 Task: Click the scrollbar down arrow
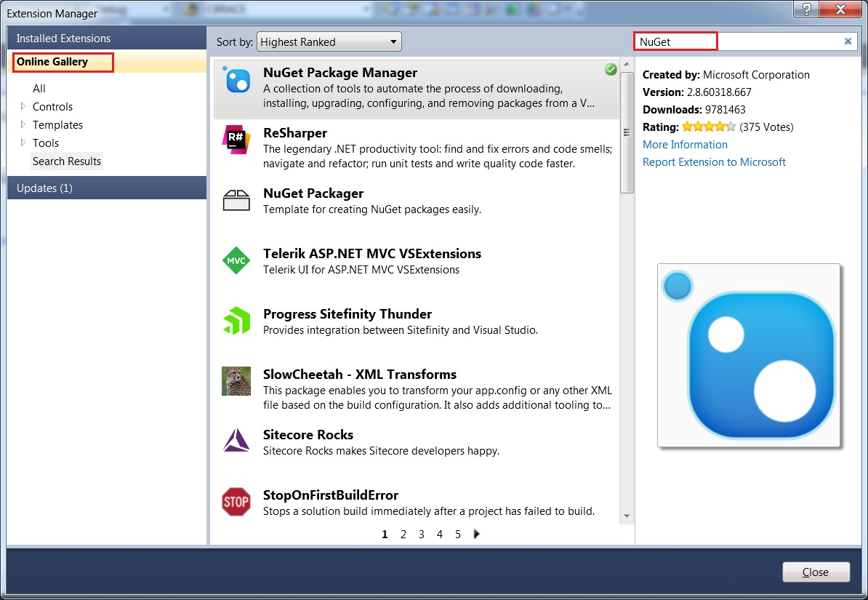[627, 516]
